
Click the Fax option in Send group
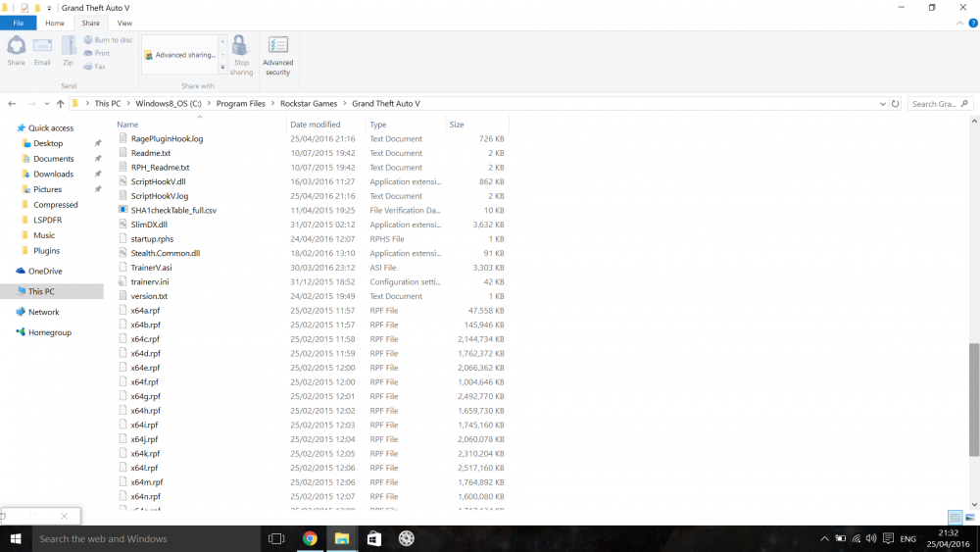[x=94, y=67]
